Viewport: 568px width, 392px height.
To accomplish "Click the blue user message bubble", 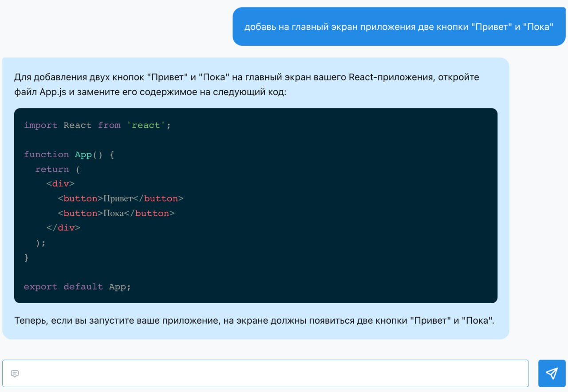I will (x=398, y=27).
